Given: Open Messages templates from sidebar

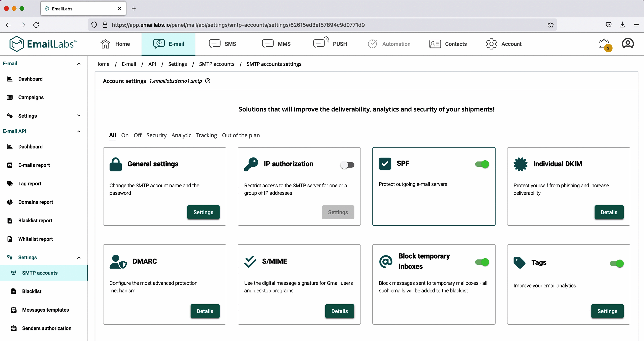Looking at the screenshot, I should (x=45, y=310).
